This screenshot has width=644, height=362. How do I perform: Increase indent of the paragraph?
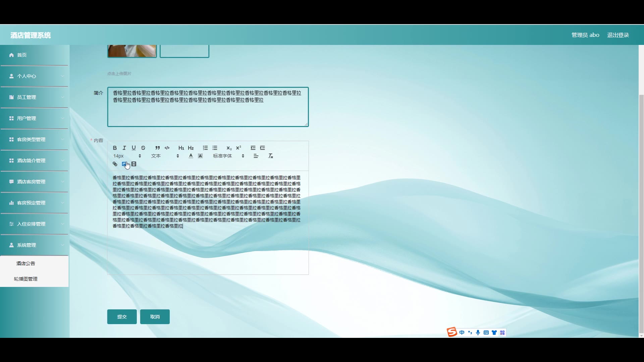(x=263, y=148)
